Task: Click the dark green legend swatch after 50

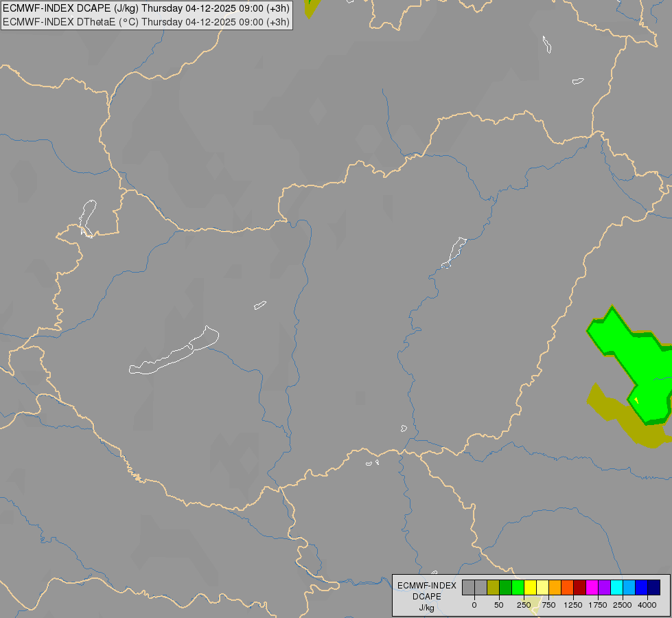Action: (506, 588)
